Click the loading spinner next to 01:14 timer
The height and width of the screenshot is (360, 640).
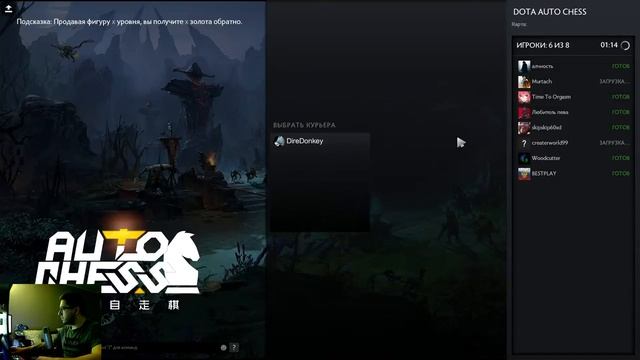click(625, 45)
